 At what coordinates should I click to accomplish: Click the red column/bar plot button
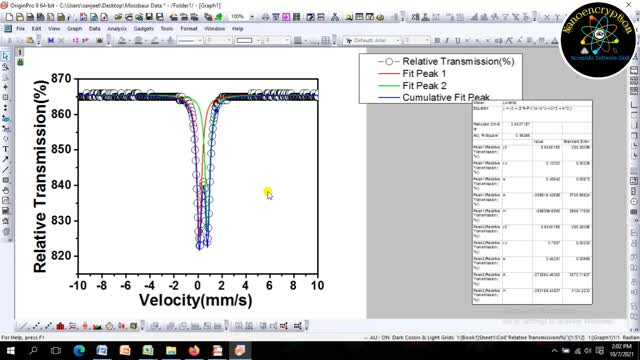[x=60, y=326]
